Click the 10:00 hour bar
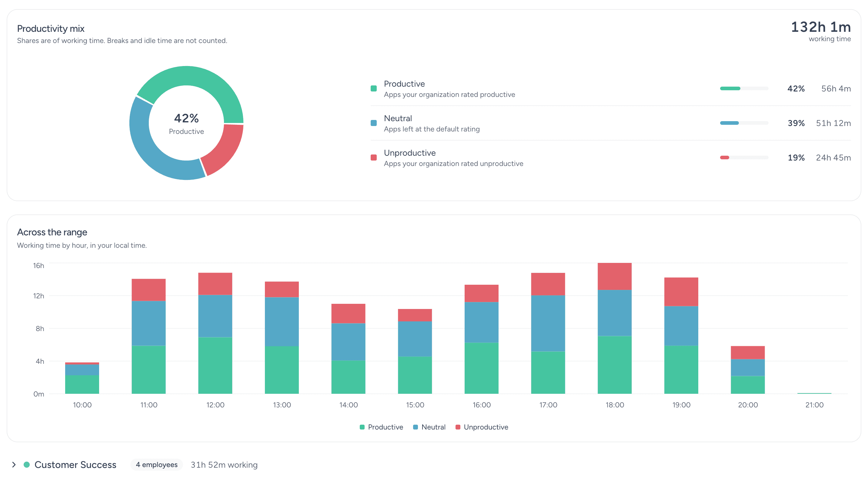Viewport: 868px width, 481px height. (82, 378)
